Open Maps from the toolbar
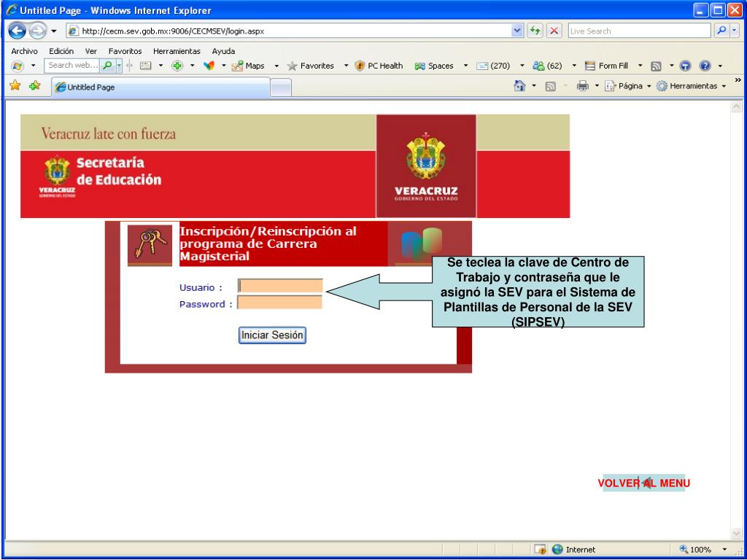Image resolution: width=747 pixels, height=560 pixels. [248, 66]
